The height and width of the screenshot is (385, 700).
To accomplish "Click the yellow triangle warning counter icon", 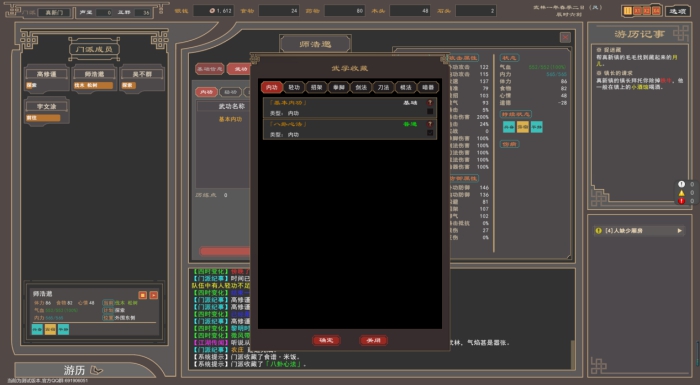I will 681,193.
